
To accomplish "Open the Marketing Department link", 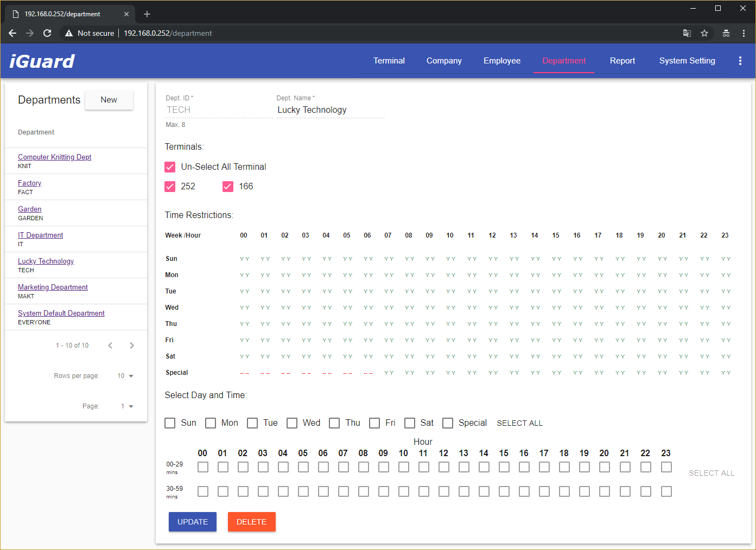I will coord(53,287).
